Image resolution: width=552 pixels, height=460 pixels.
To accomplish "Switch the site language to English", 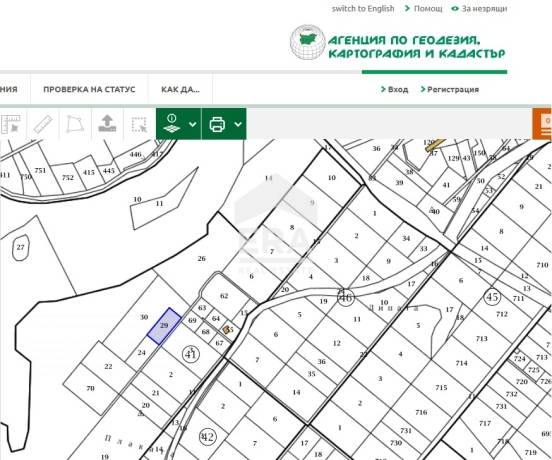I will pyautogui.click(x=363, y=9).
